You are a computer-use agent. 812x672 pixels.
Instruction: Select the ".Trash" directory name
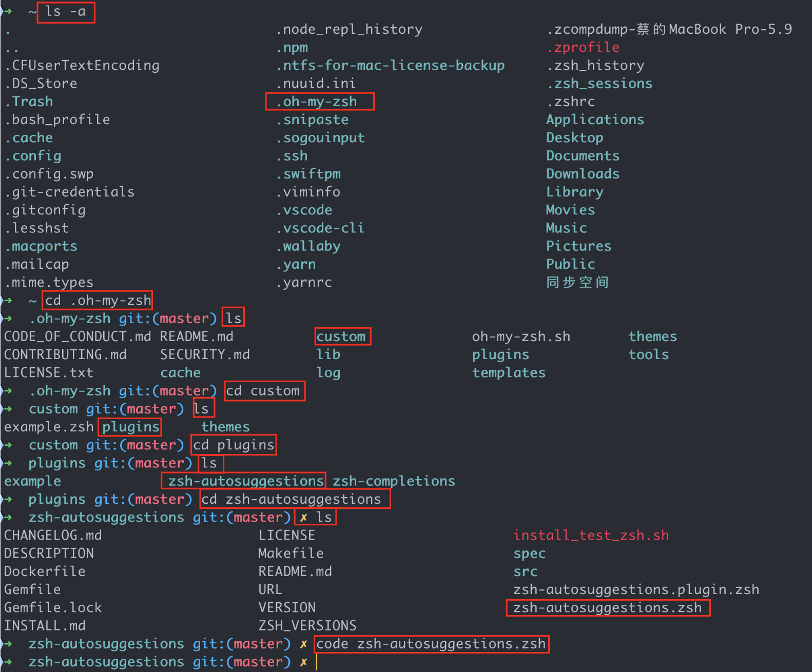pyautogui.click(x=29, y=102)
